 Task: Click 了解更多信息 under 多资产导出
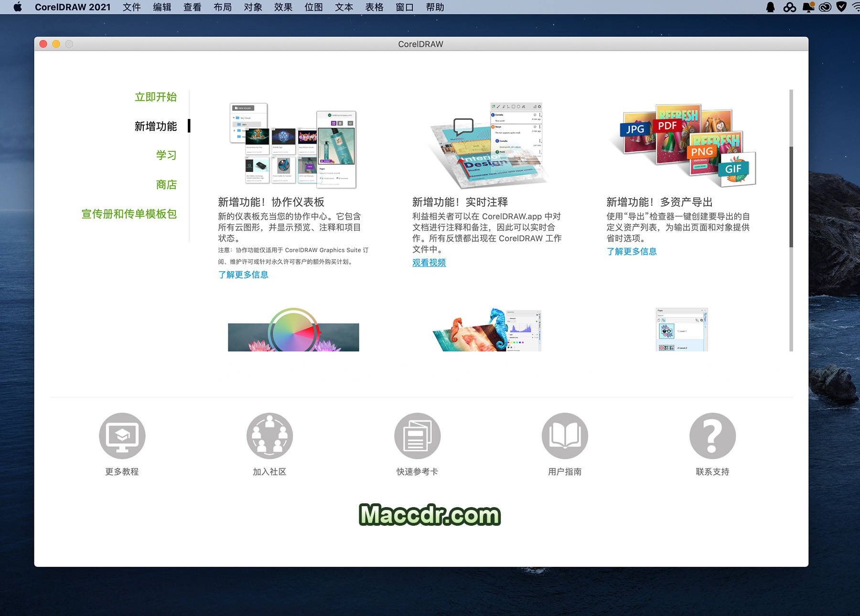[632, 251]
